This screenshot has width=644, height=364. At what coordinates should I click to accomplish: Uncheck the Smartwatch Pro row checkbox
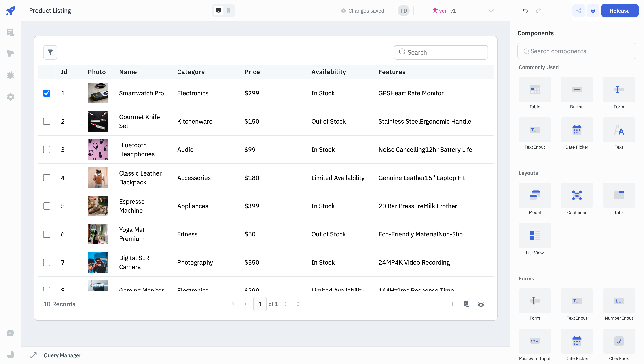pyautogui.click(x=47, y=93)
